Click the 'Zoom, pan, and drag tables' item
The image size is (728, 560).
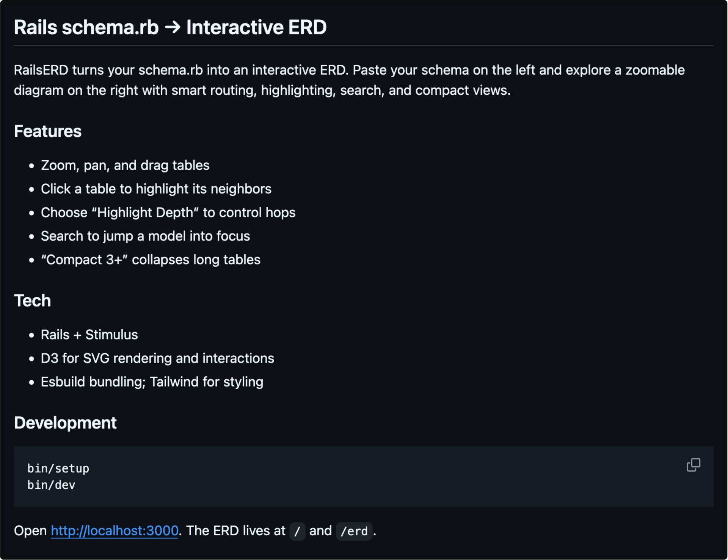(x=125, y=166)
